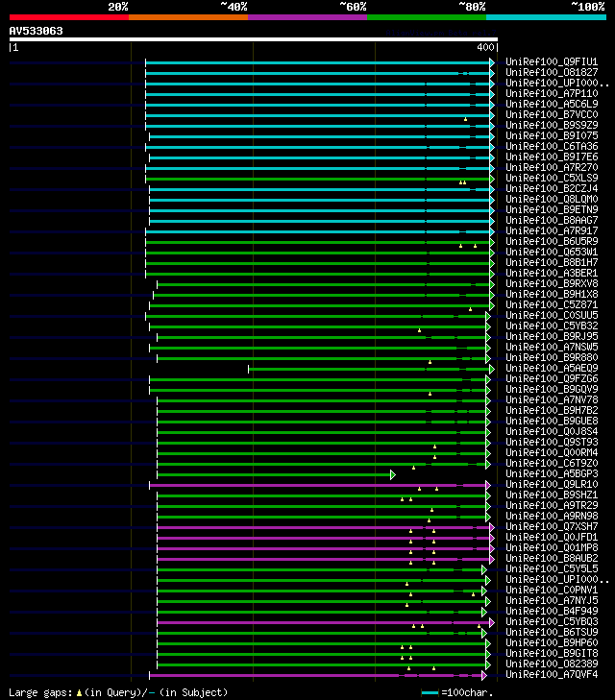615x700 pixels.
Task: Select the UniRef100_C6TA36 hit label
Action: point(552,146)
